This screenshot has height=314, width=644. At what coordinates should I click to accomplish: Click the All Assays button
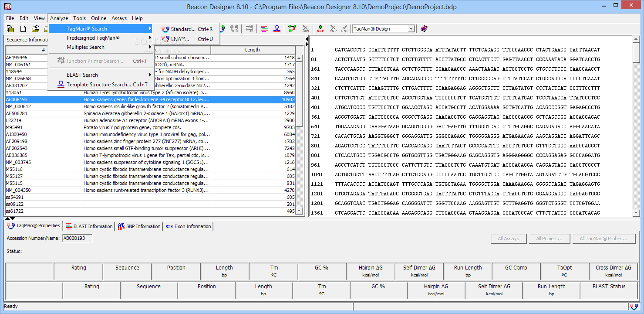point(509,239)
